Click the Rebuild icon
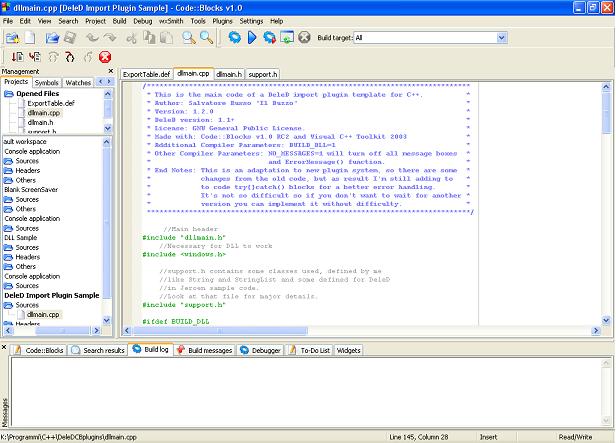 pos(287,38)
